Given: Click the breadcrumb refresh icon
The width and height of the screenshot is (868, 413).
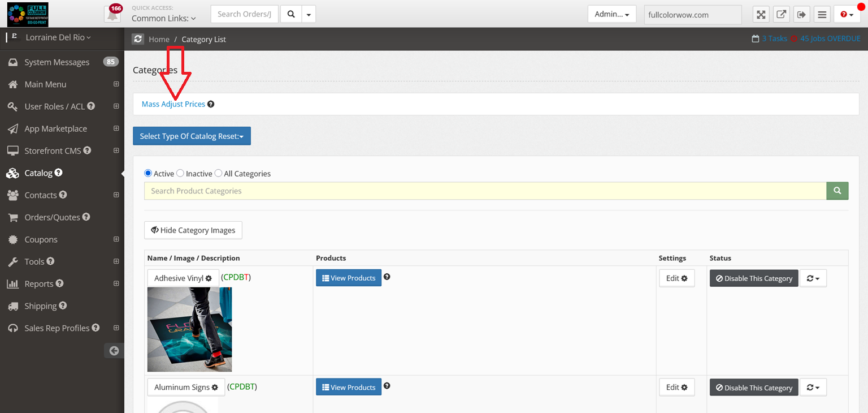Looking at the screenshot, I should tap(138, 39).
